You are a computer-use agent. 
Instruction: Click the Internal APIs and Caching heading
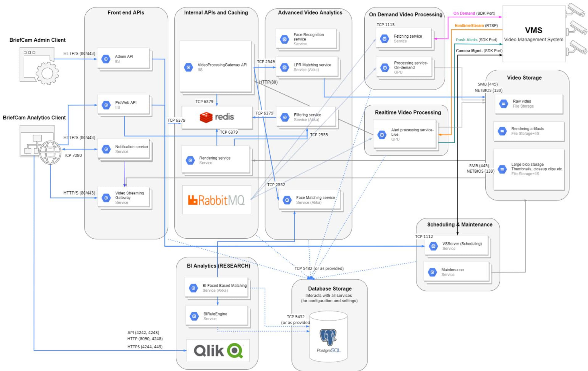[216, 12]
